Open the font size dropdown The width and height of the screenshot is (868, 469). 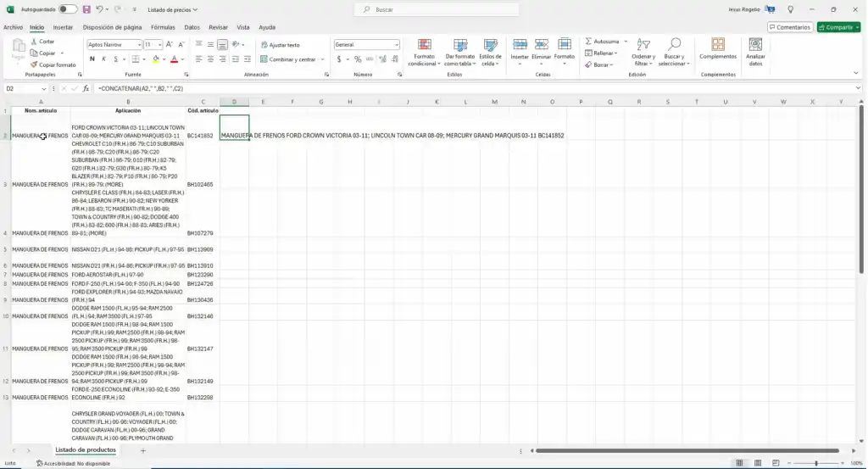pos(160,44)
